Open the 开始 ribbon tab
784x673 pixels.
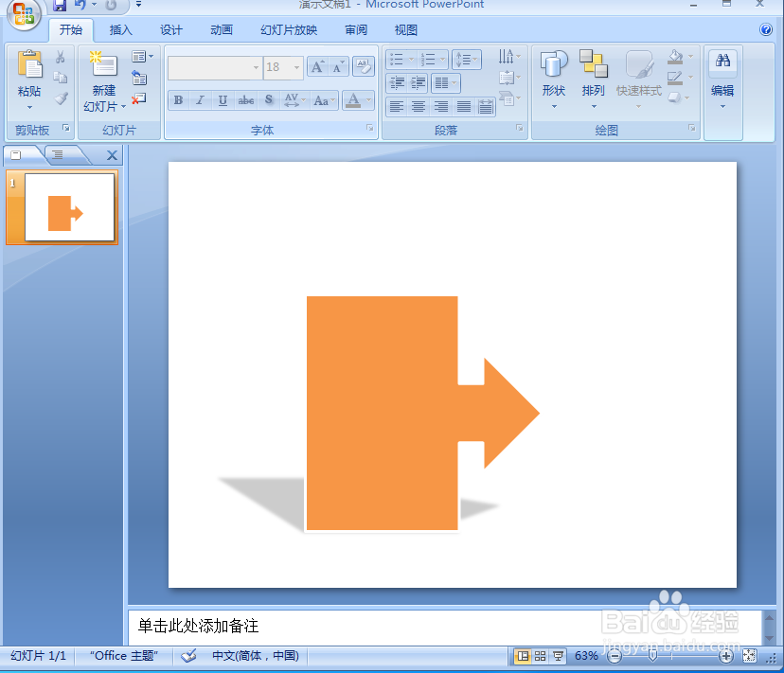(x=71, y=30)
